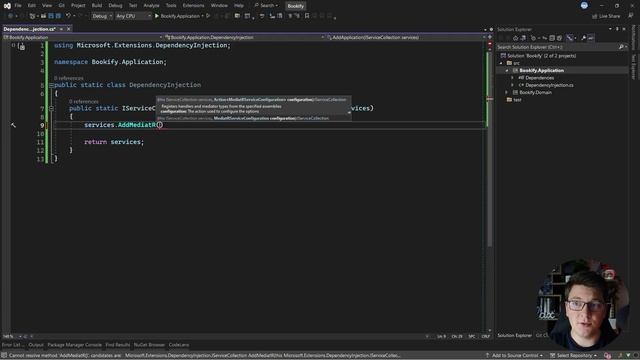Collapse the Bookify.Application project node

pyautogui.click(x=507, y=71)
